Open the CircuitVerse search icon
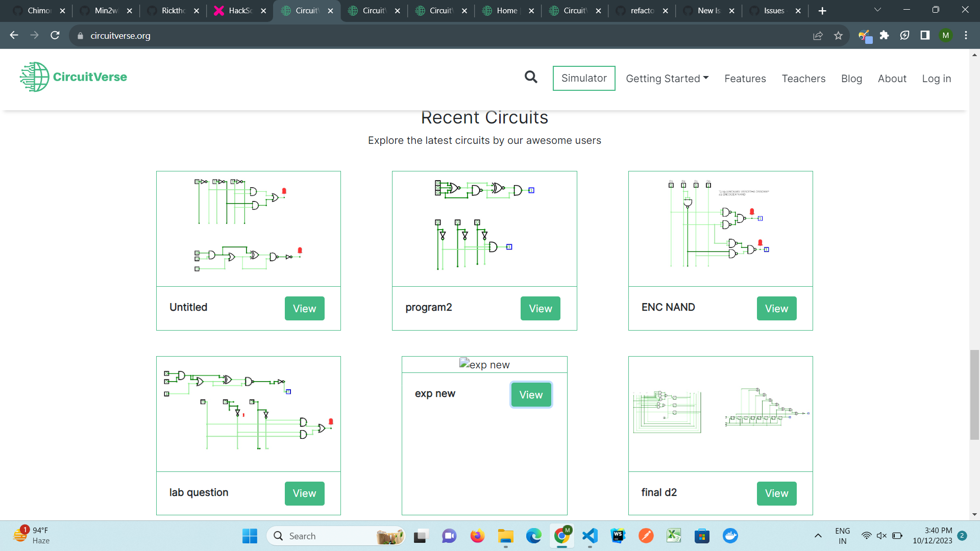 [x=531, y=77]
